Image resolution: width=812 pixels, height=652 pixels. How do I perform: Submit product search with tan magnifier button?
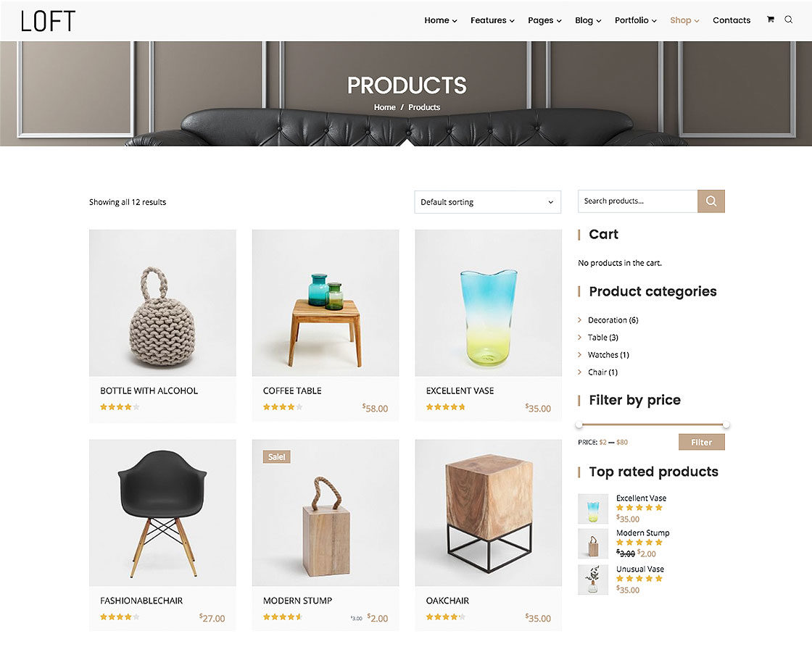(x=711, y=201)
